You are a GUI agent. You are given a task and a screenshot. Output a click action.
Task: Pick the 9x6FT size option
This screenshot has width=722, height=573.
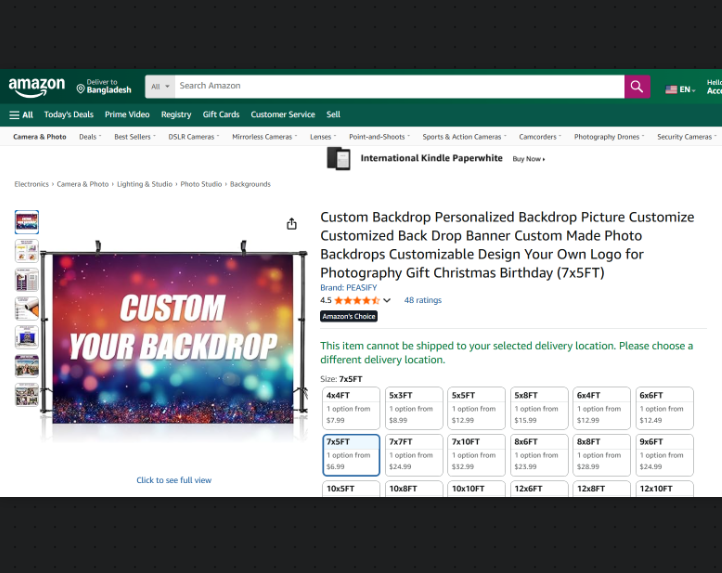click(x=663, y=453)
